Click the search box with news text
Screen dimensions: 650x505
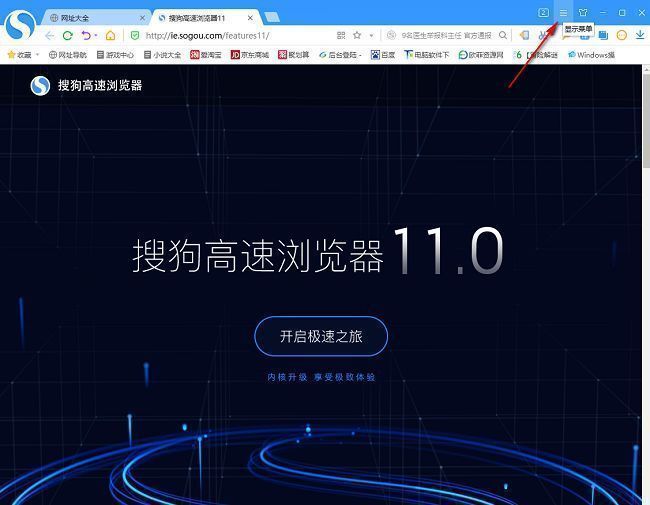pos(446,36)
